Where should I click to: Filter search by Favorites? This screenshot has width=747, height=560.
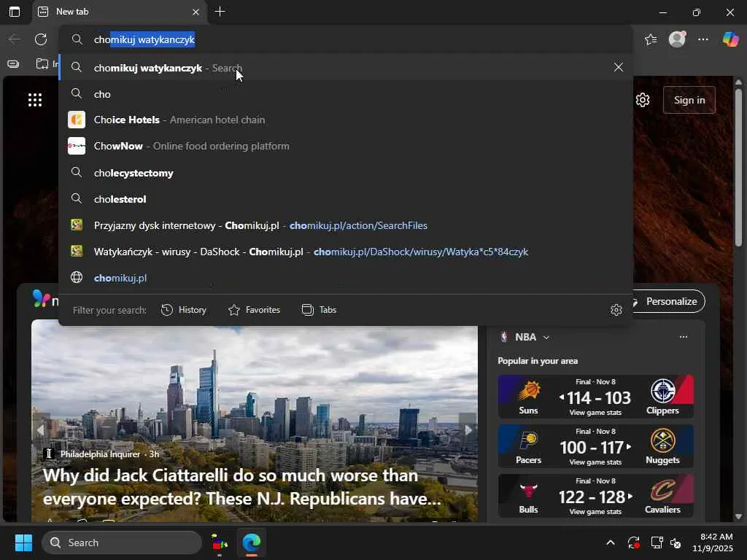pos(254,310)
